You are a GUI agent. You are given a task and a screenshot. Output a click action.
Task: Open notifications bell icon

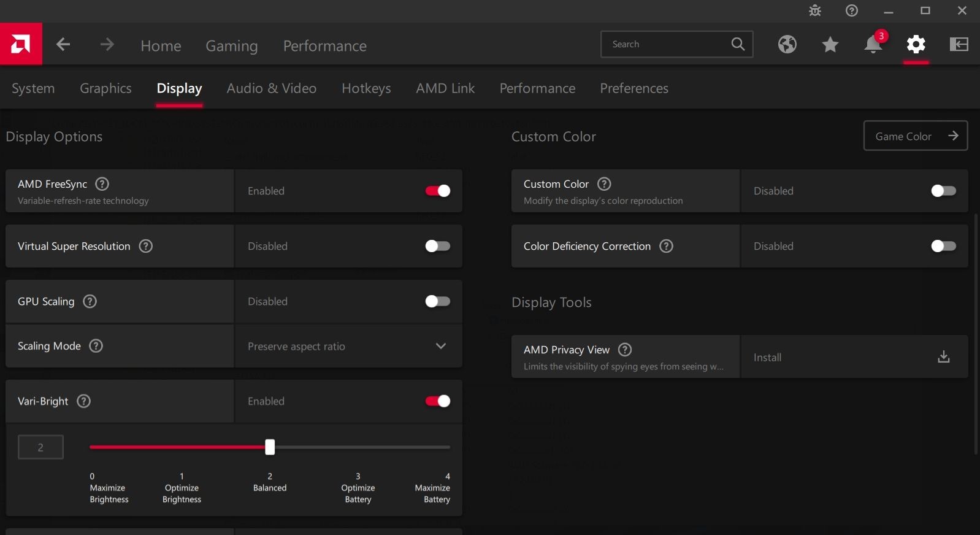point(873,44)
